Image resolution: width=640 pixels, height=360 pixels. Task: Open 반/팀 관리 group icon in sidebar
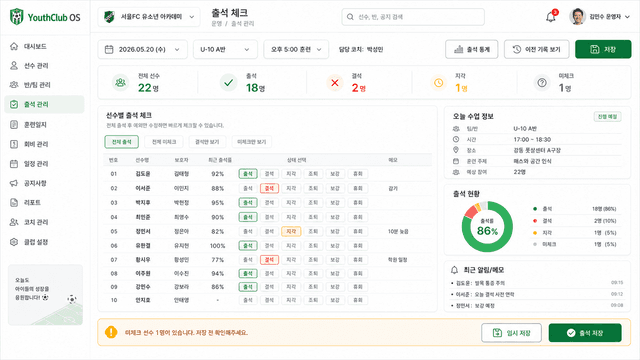coord(14,84)
